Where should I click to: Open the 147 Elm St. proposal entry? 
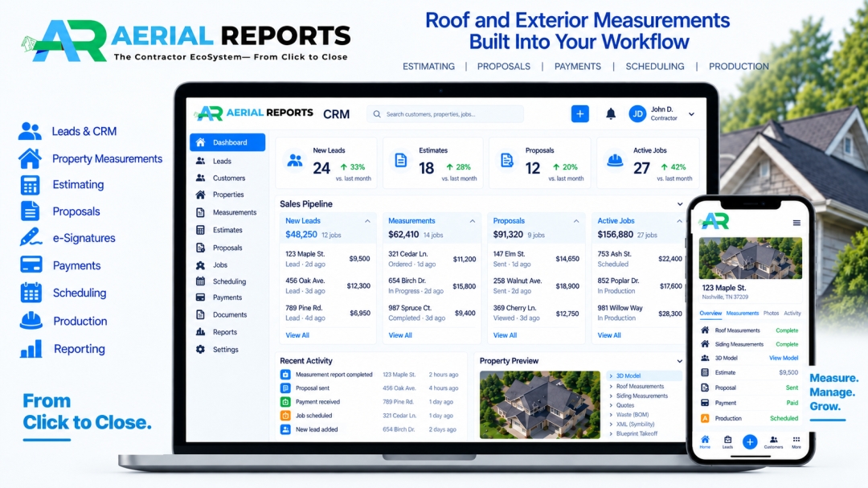[x=536, y=259]
